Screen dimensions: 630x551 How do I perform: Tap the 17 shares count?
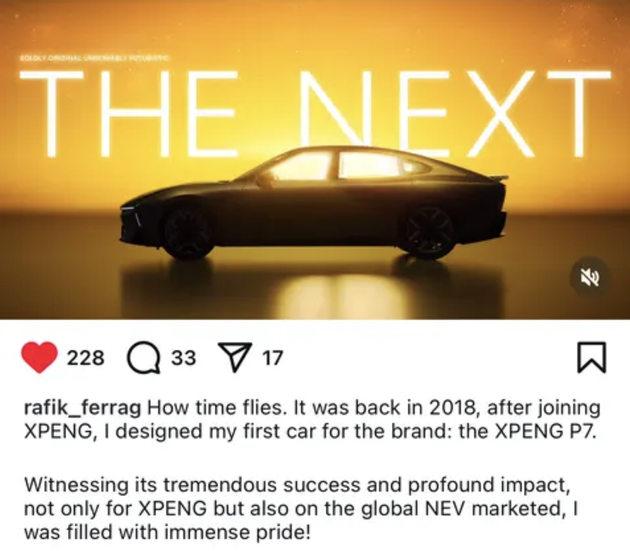tap(273, 357)
